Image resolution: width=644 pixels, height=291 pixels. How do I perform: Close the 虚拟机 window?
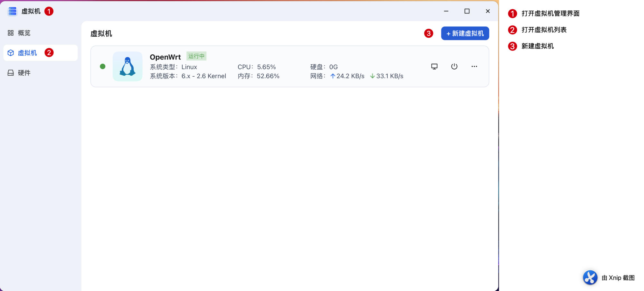coord(488,11)
